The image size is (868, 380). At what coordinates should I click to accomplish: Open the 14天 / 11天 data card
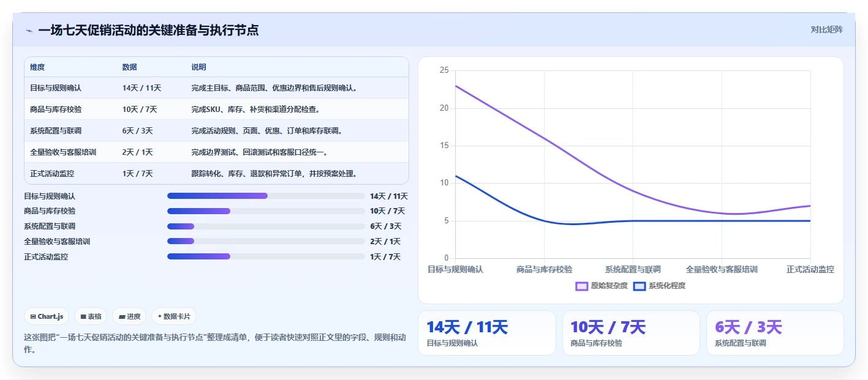coord(487,333)
